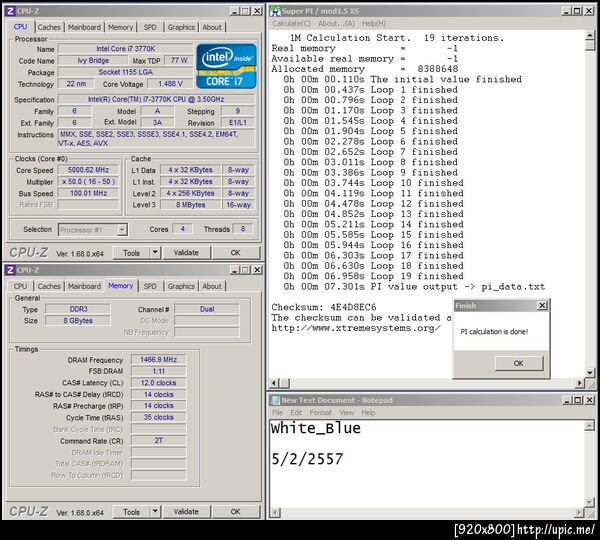Expand Tools dropdown arrow in bottom CPU-Z

click(155, 512)
